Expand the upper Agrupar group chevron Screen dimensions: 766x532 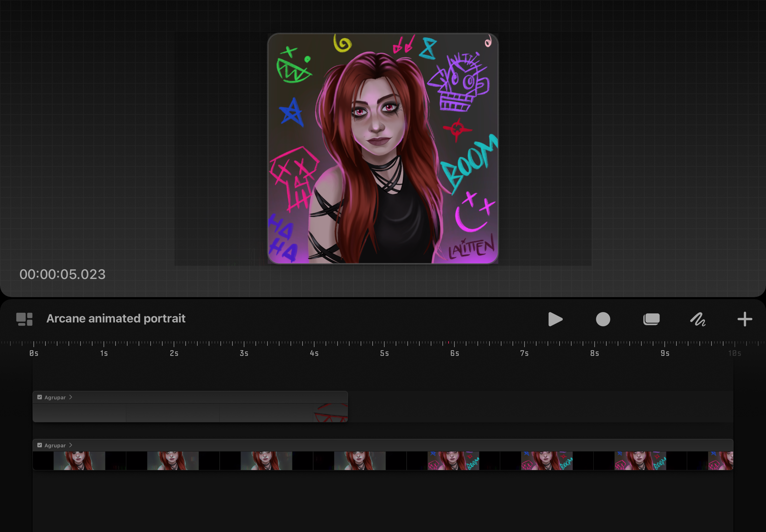tap(71, 397)
